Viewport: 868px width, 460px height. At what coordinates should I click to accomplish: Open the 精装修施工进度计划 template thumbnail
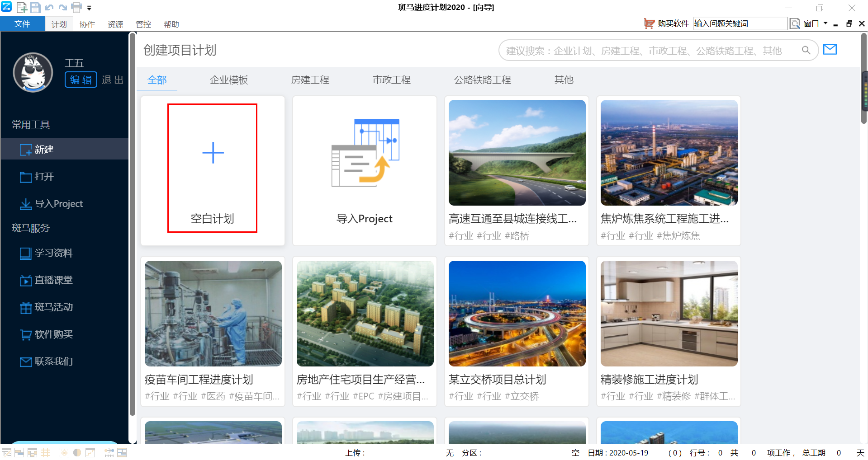click(x=669, y=314)
